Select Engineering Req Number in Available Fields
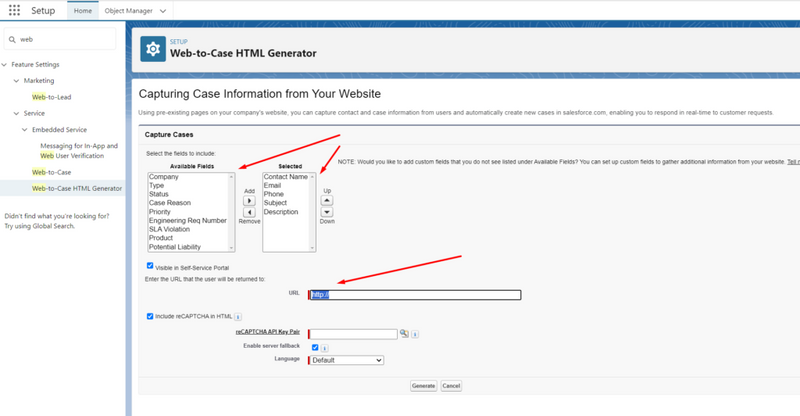800x416 pixels. pos(188,221)
